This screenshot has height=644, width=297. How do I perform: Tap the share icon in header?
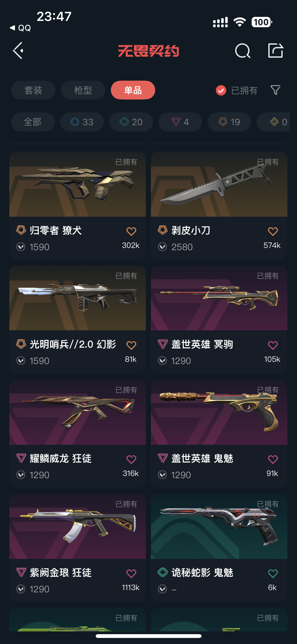275,50
